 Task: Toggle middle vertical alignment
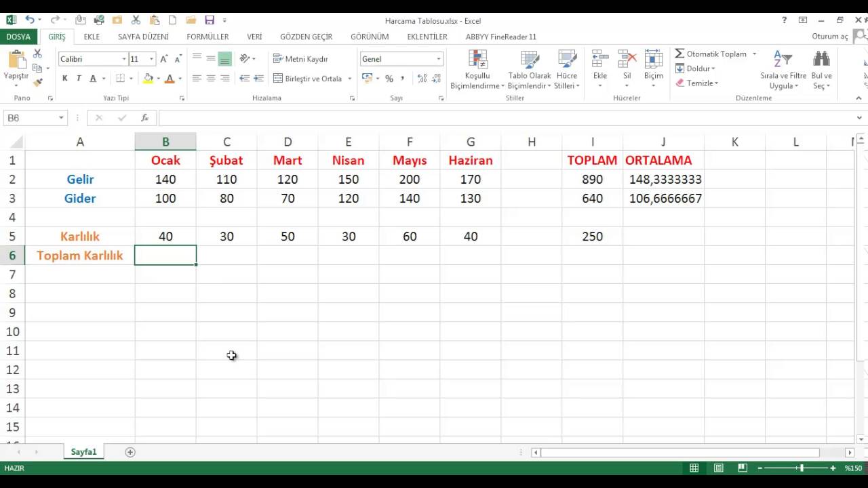[211, 59]
